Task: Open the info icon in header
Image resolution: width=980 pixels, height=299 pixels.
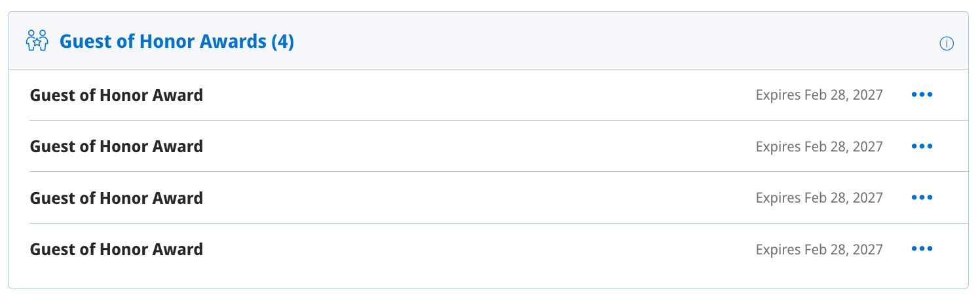Action: pos(946,44)
